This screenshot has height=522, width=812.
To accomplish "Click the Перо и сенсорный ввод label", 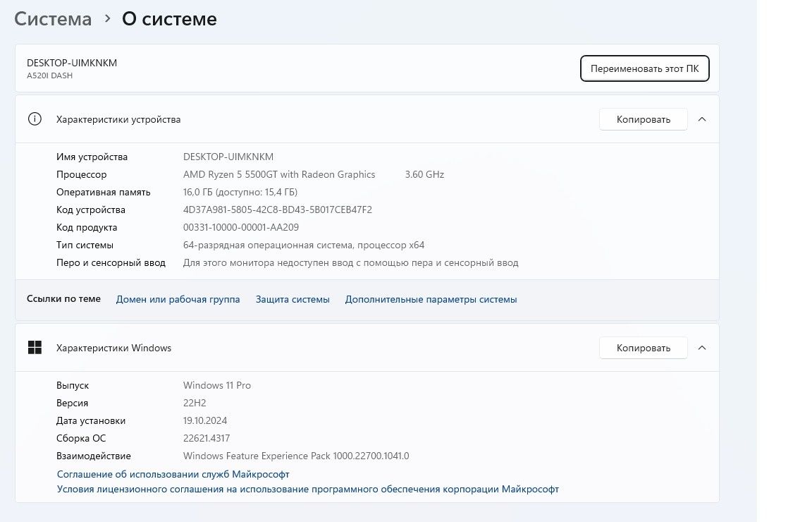I will (x=111, y=262).
